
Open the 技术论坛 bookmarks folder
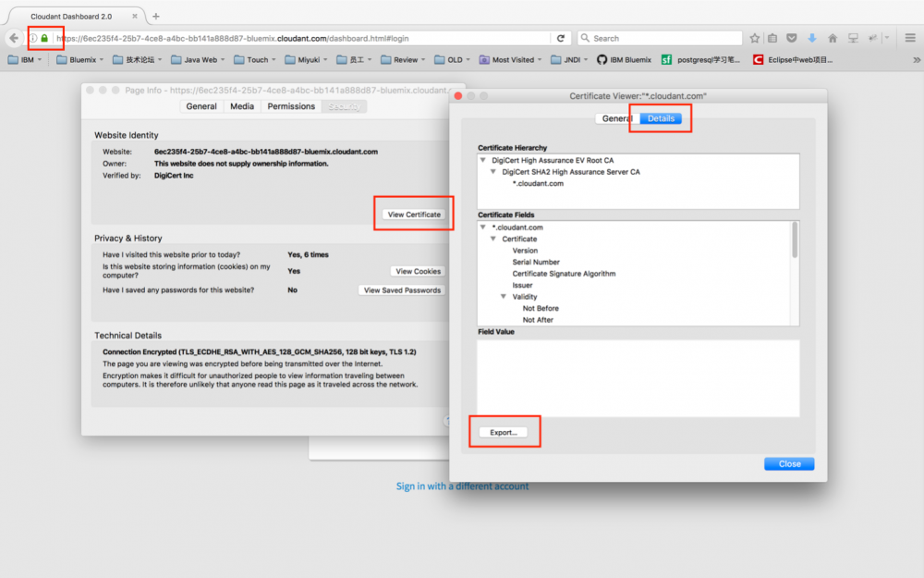click(x=137, y=59)
